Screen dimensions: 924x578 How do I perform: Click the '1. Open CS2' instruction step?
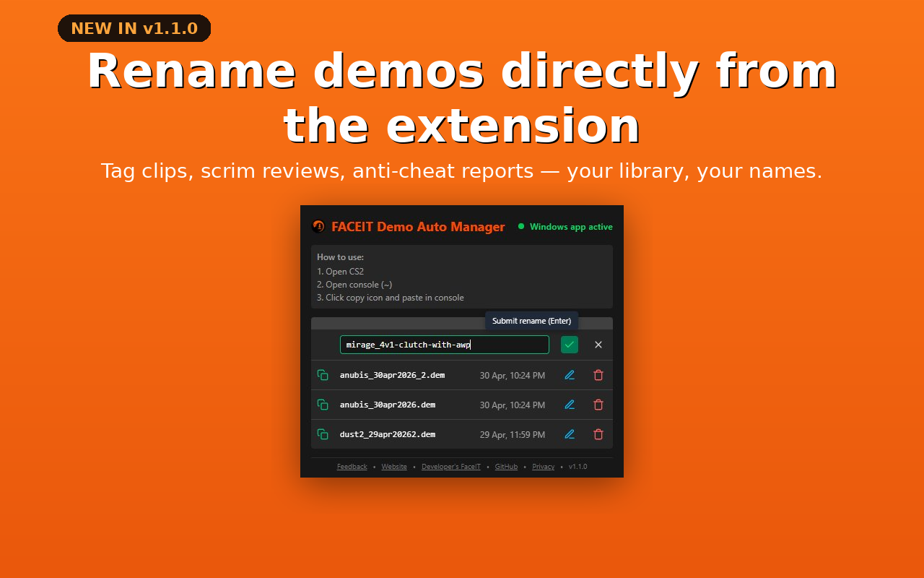click(340, 272)
